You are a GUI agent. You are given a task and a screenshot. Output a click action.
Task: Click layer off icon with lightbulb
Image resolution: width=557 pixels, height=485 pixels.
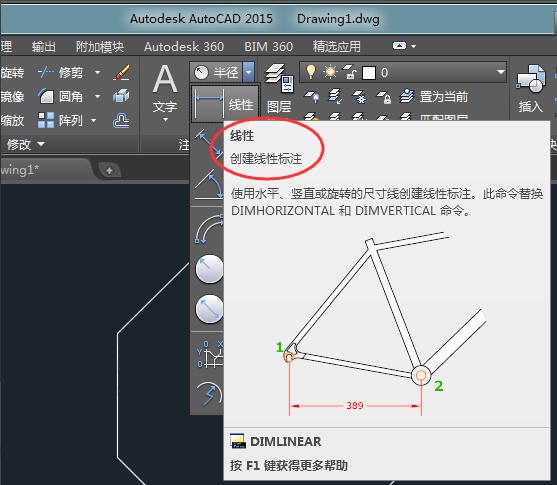(312, 96)
